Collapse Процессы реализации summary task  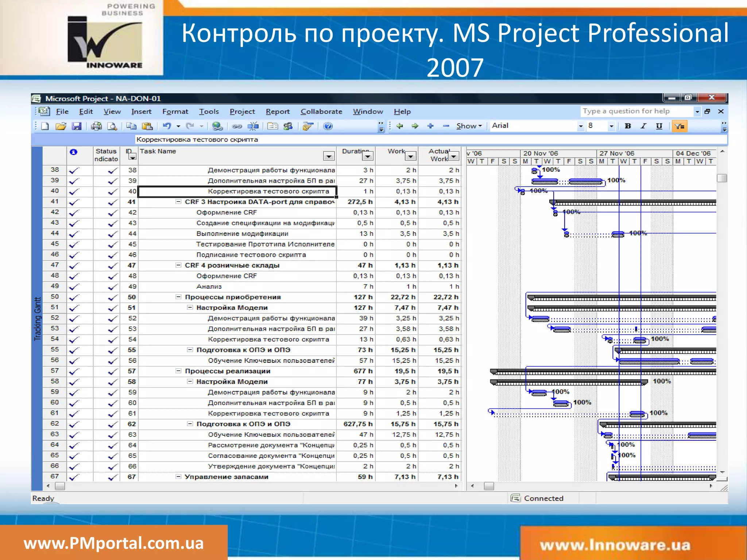(x=178, y=371)
